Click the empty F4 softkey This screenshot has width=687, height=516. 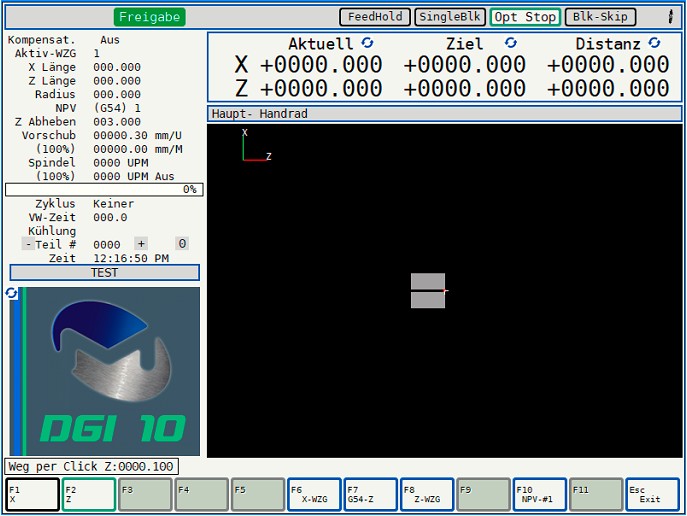tap(202, 495)
